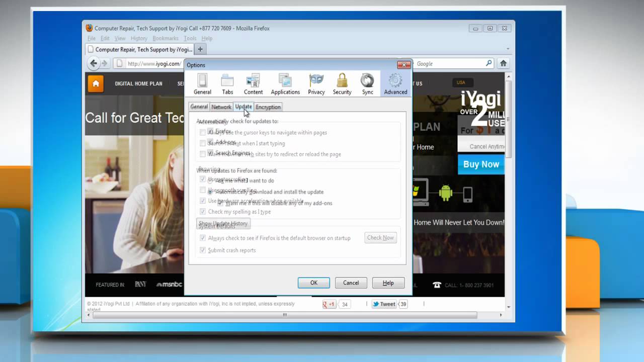
Task: Click the USA region button
Action: coord(461,82)
